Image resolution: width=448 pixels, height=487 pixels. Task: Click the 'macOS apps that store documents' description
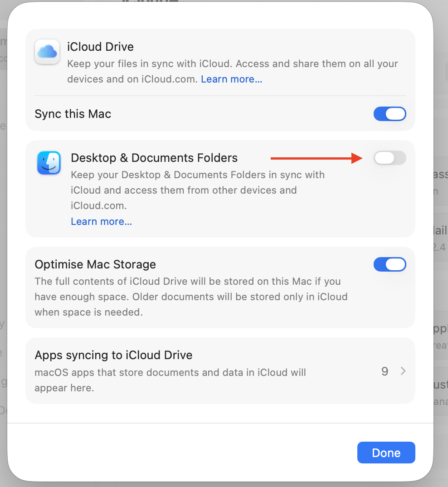point(170,380)
